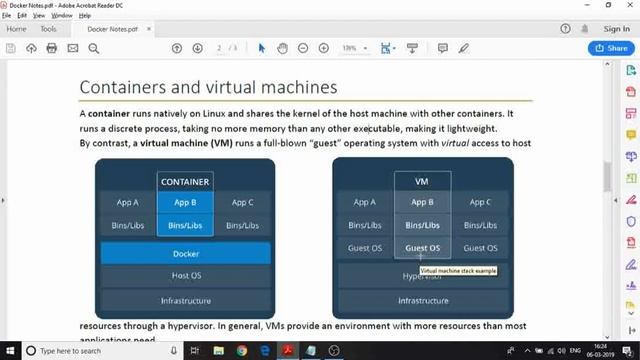Zoom in with plus button
The height and width of the screenshot is (360, 640).
pos(324,49)
